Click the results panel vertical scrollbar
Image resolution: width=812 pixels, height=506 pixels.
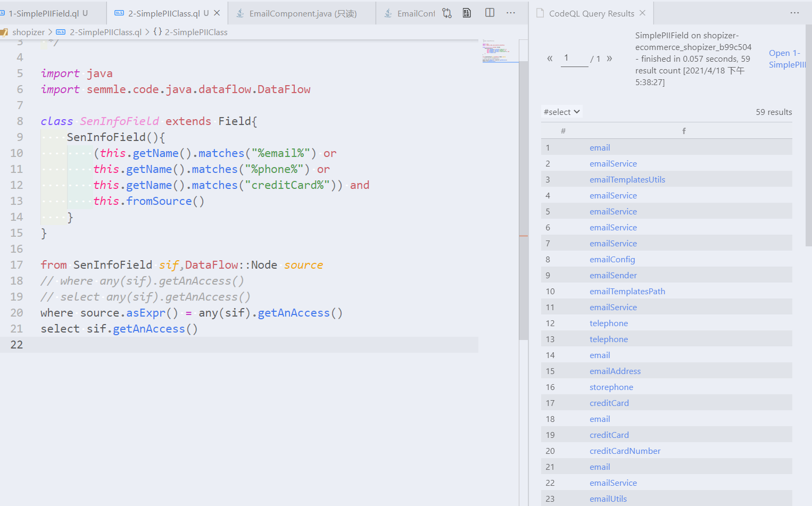809,136
